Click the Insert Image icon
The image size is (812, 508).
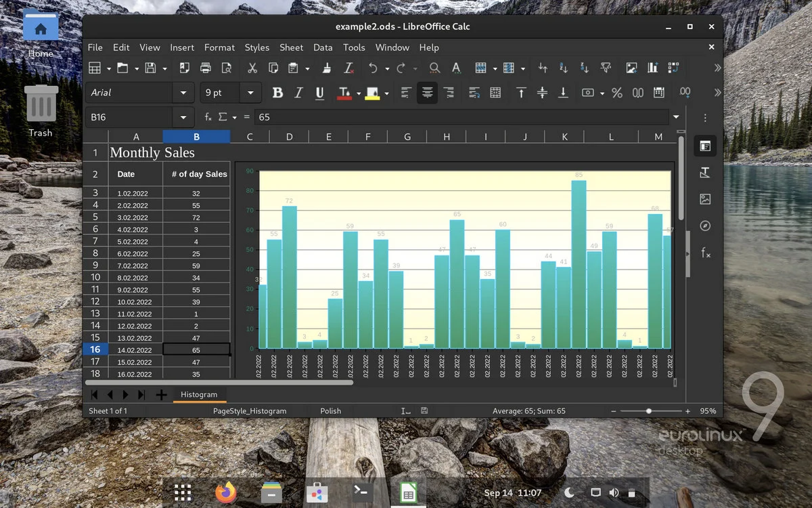[x=631, y=68]
